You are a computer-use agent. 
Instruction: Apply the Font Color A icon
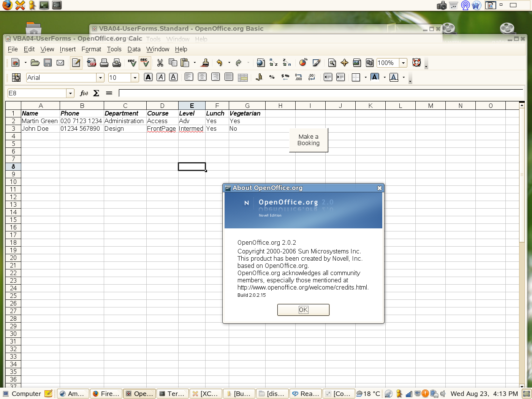click(394, 77)
